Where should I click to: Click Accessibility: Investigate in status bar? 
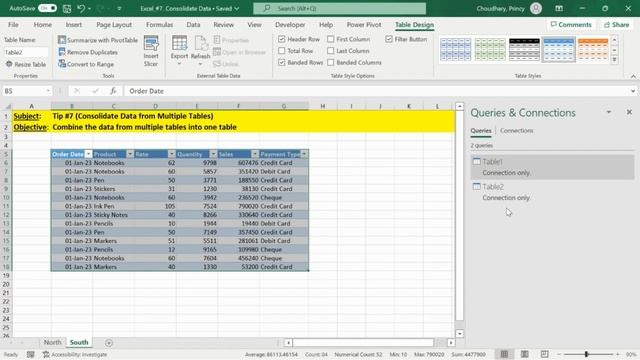[x=75, y=355]
